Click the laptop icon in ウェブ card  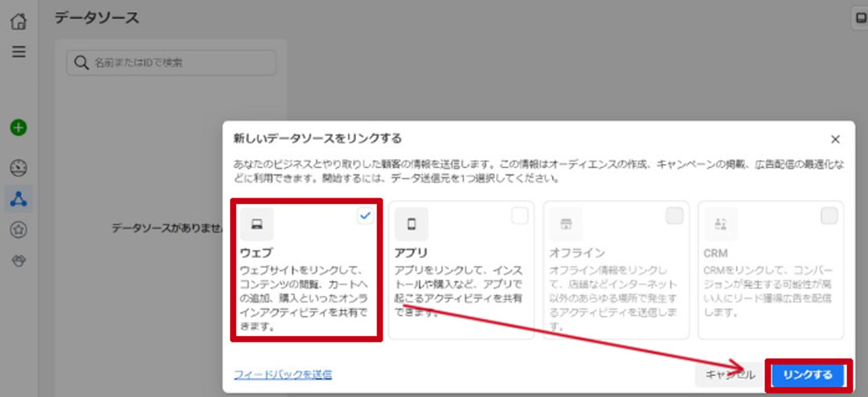point(256,224)
